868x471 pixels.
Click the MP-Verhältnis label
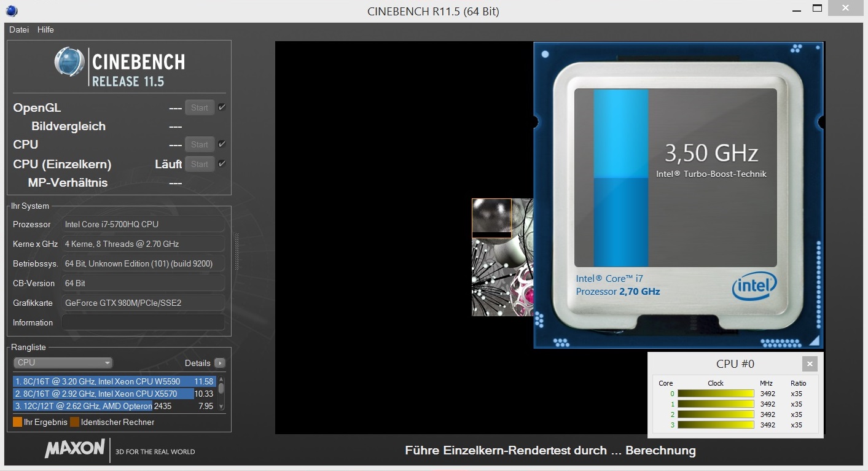pyautogui.click(x=68, y=182)
